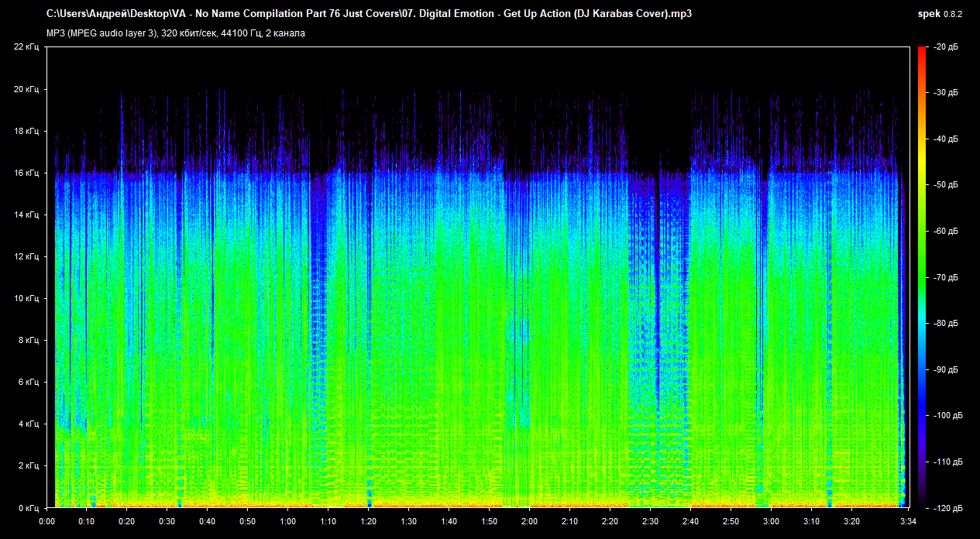Screen dimensions: 980x539
Task: Select the -90 дБ scale label
Action: tap(947, 369)
